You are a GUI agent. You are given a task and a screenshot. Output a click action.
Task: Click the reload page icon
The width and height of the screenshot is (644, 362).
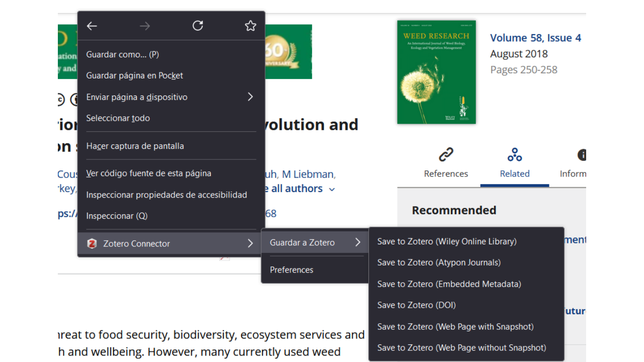click(x=198, y=26)
